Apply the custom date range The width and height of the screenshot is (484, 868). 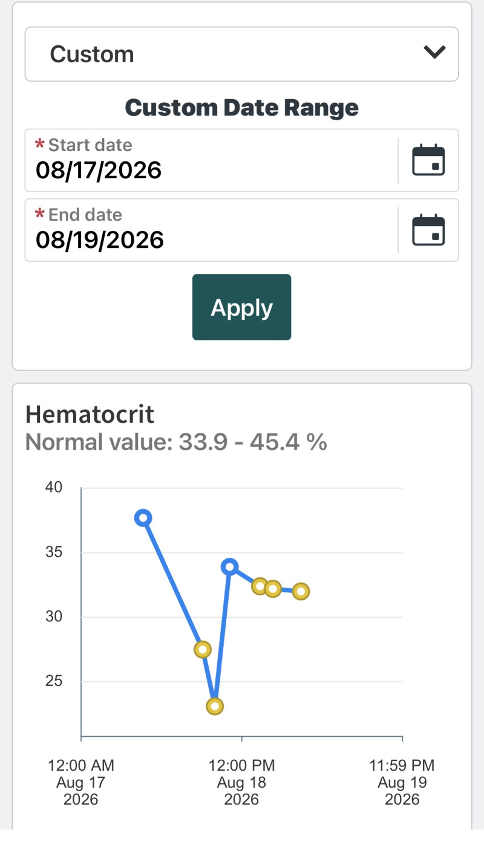coord(241,307)
